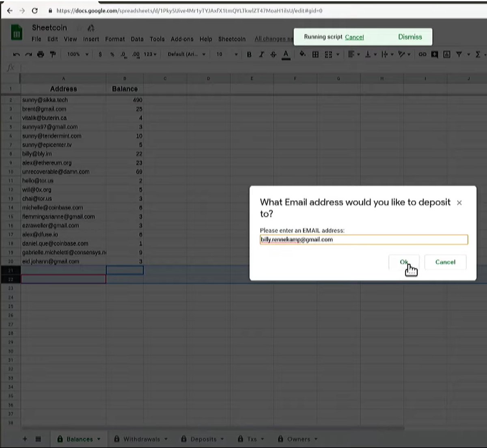The image size is (487, 448).
Task: Select cell vitalik@buterin.ca
Action: point(63,118)
